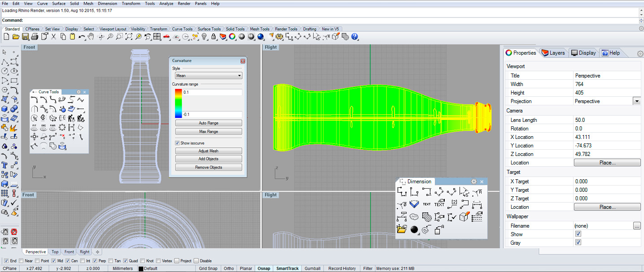This screenshot has width=644, height=272.
Task: Click the padlock Lock objects icon
Action: 214,37
